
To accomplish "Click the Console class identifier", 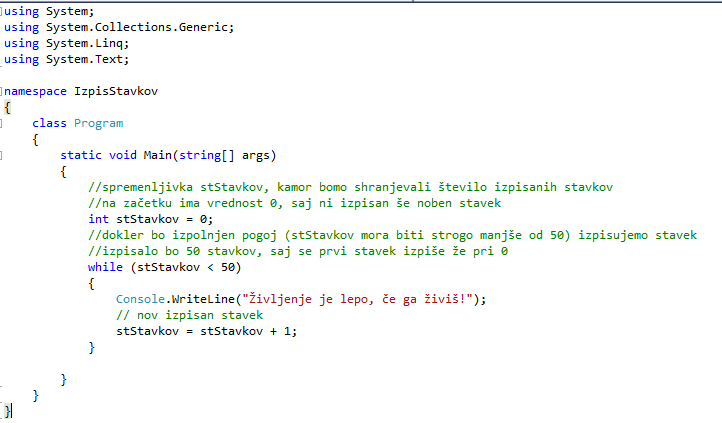I will (141, 299).
